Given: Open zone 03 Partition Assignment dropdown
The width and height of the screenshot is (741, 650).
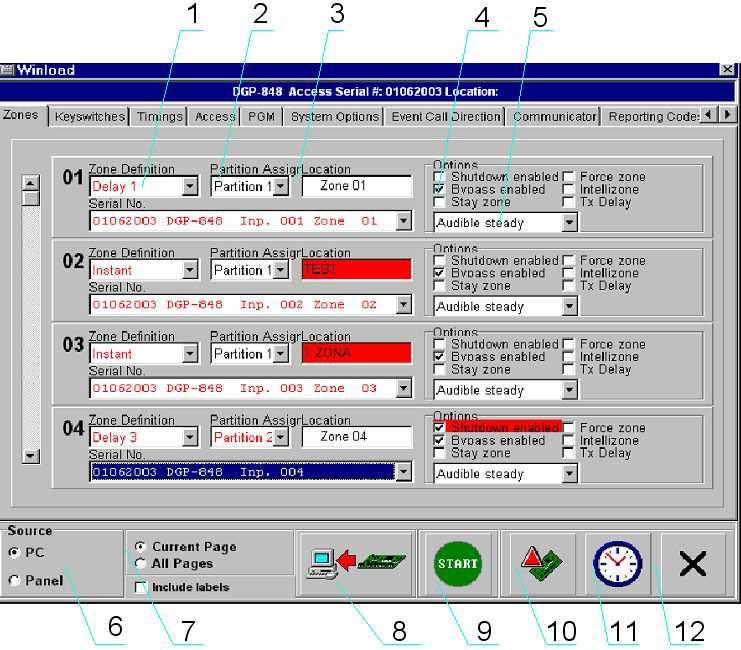Looking at the screenshot, I should click(280, 354).
